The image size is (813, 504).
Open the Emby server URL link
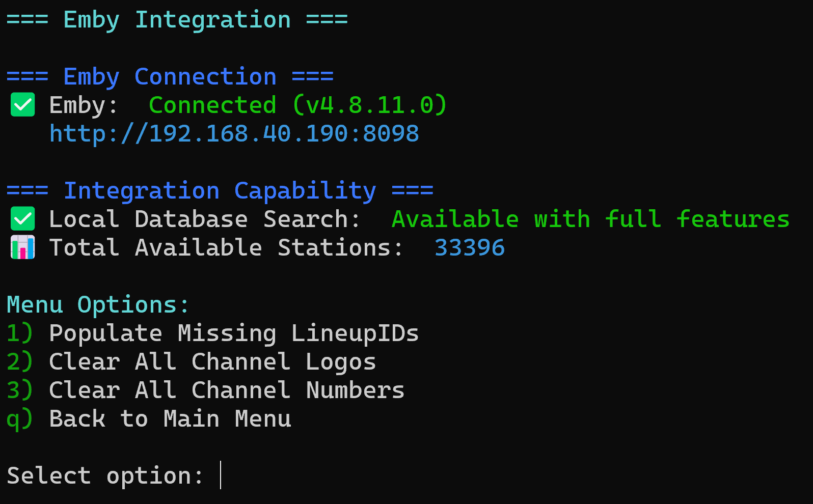pos(234,134)
